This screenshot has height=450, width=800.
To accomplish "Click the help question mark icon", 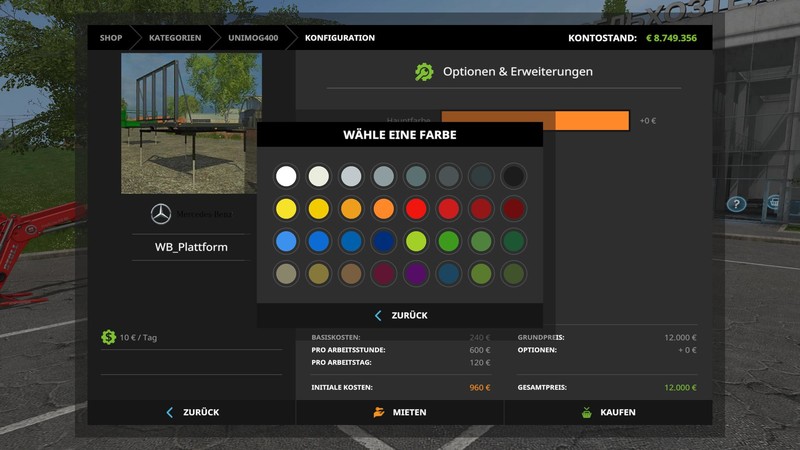I will pos(736,204).
